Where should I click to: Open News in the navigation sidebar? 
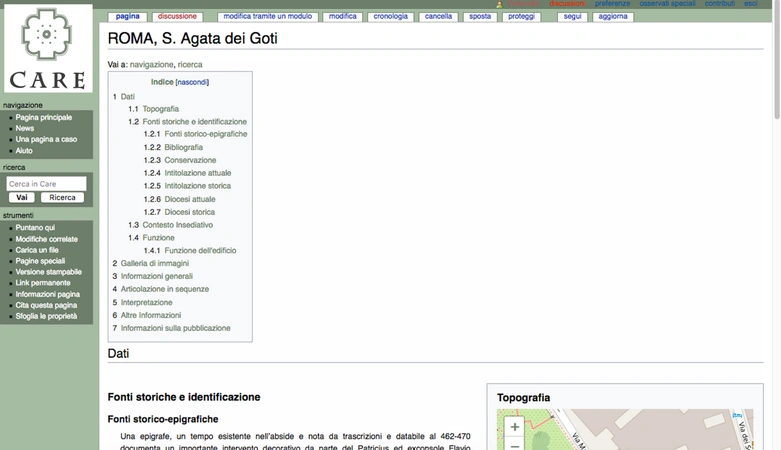point(24,129)
